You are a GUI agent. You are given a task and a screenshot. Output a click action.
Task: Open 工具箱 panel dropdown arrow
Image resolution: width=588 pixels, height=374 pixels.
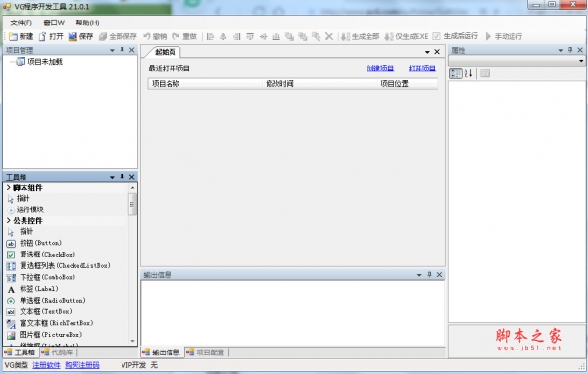pyautogui.click(x=112, y=177)
